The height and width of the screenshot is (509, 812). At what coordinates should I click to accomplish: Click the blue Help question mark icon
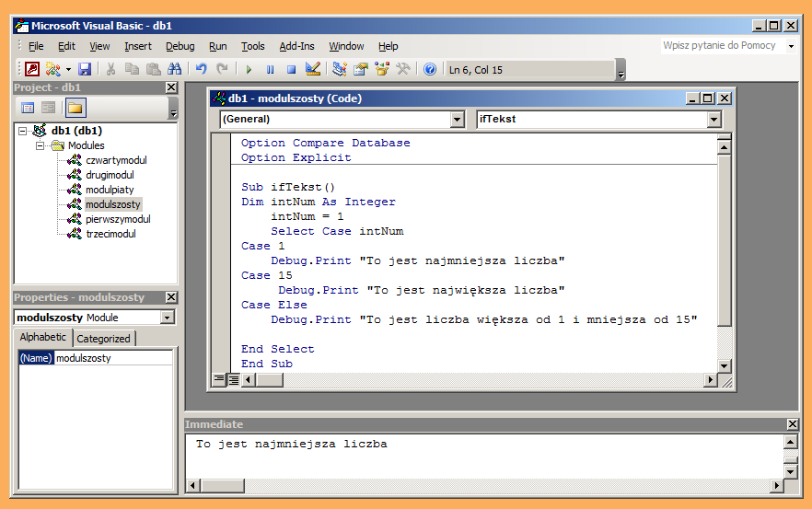430,69
